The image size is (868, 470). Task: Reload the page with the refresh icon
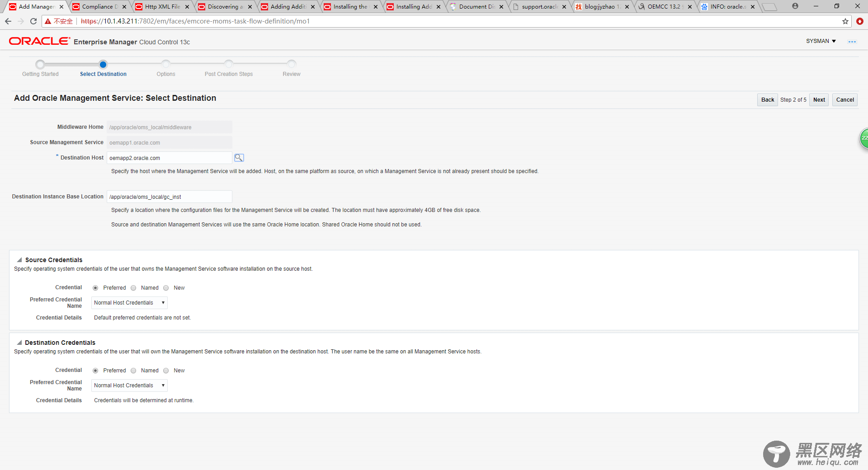click(33, 21)
